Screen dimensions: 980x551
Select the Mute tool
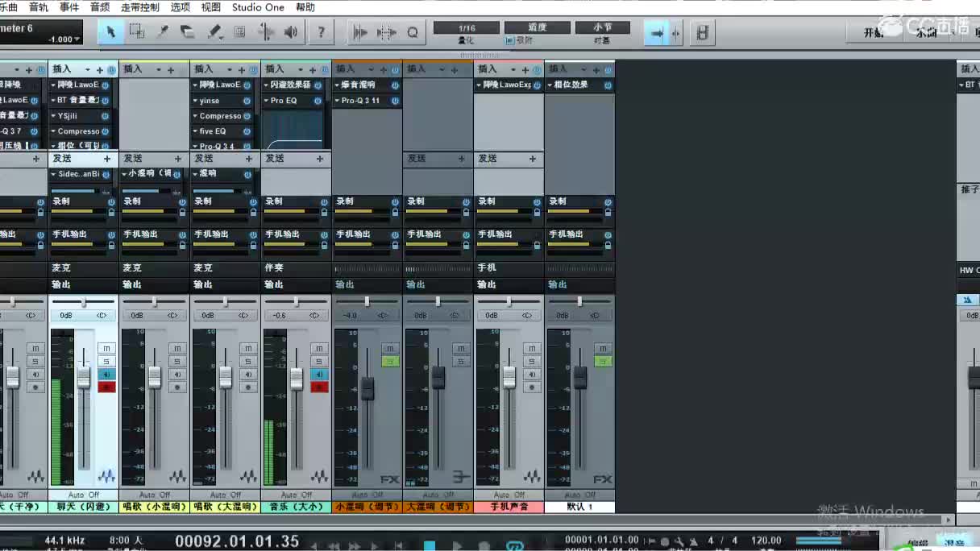(x=239, y=32)
